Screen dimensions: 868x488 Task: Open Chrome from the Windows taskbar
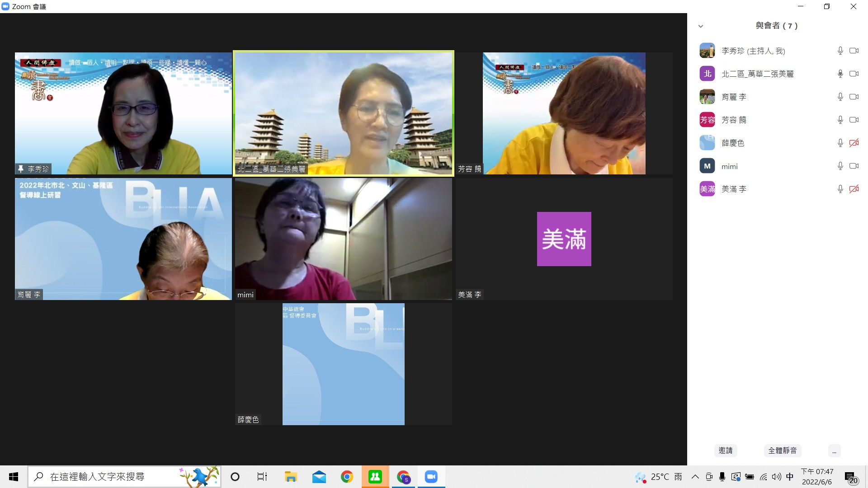[x=347, y=477]
